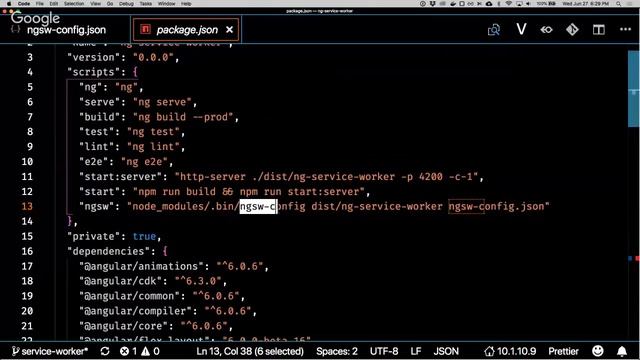
Task: Click the Prettier status bar item
Action: 563,351
